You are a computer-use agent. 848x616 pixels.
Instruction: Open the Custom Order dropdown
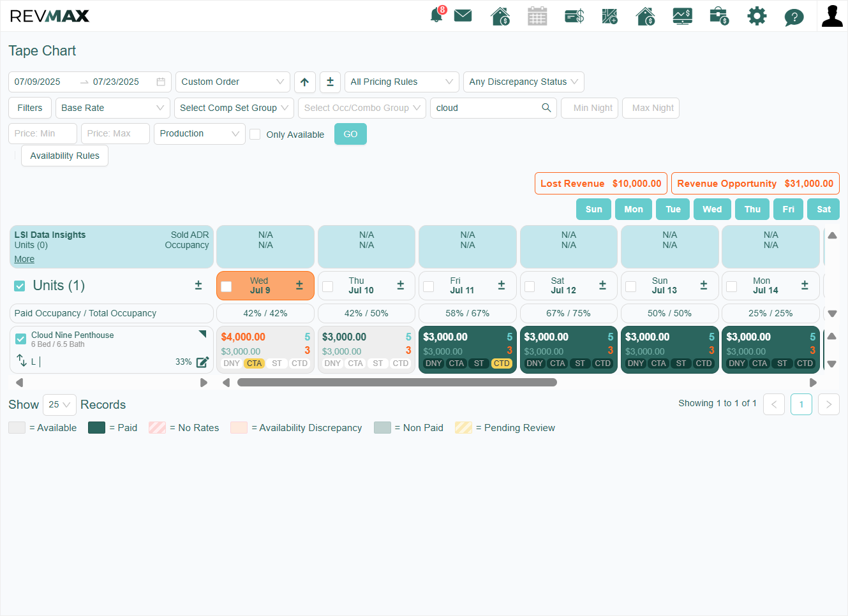click(x=233, y=82)
